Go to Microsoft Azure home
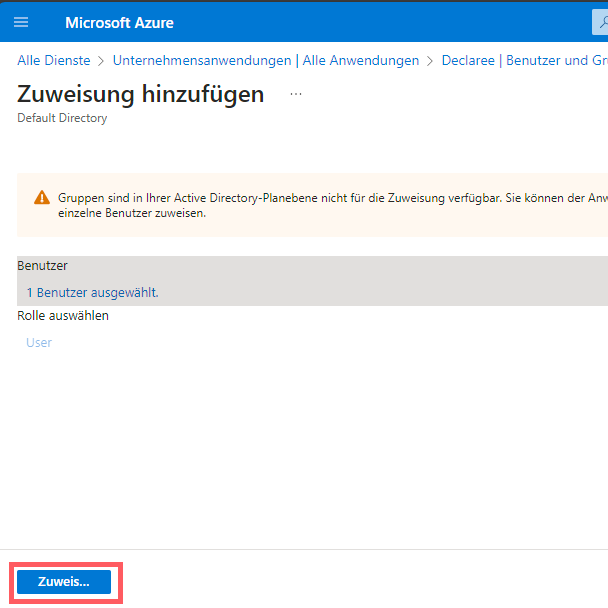Screen dimensions: 608x608 [119, 22]
